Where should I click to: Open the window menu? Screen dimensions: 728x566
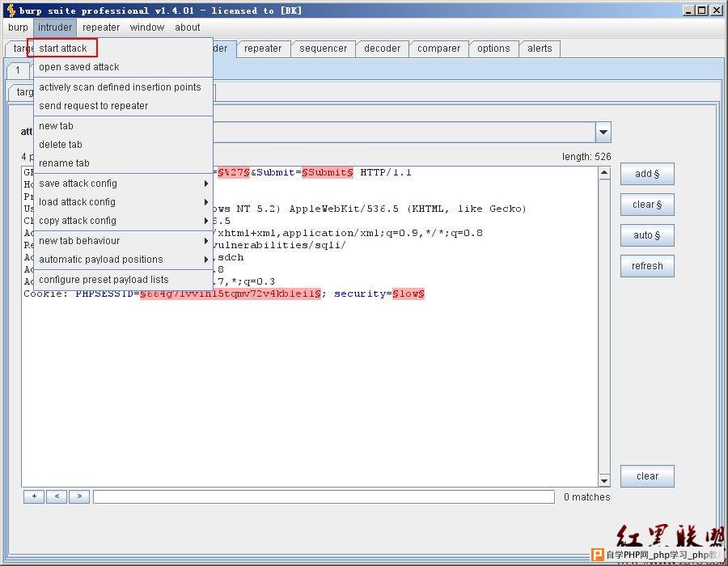[147, 27]
